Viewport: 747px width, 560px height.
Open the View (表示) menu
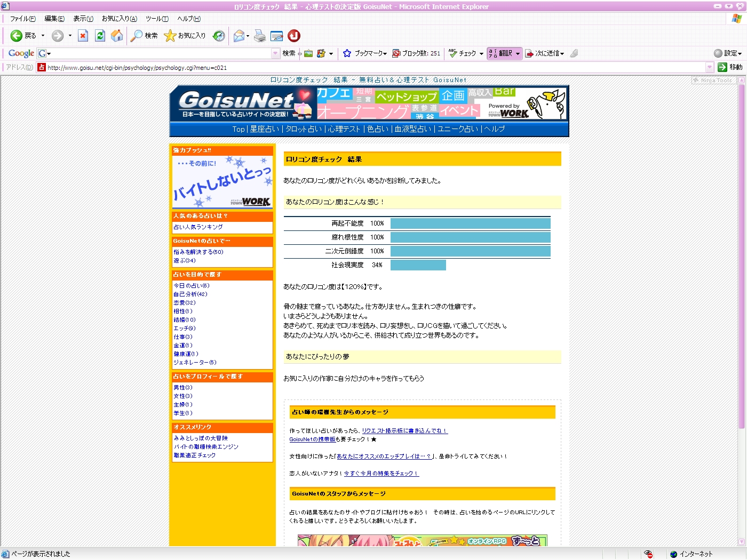coord(83,19)
